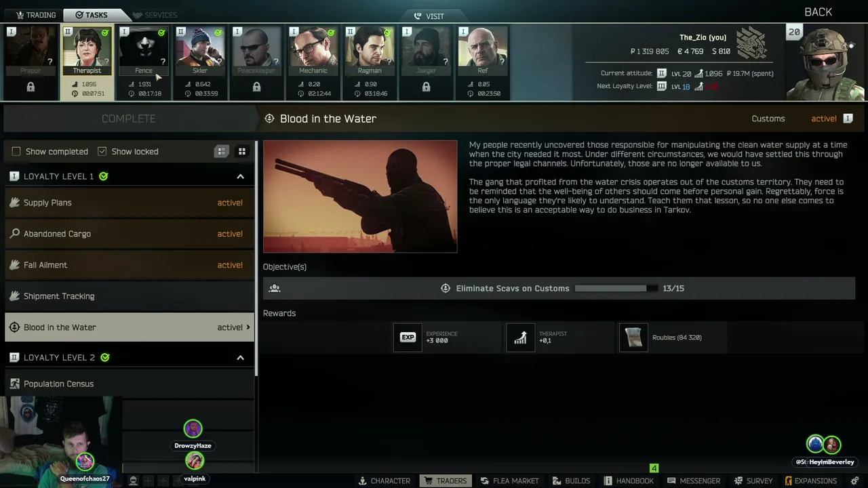Image resolution: width=868 pixels, height=488 pixels.
Task: Click the DrowzyHaze overlay avatar
Action: pyautogui.click(x=193, y=428)
